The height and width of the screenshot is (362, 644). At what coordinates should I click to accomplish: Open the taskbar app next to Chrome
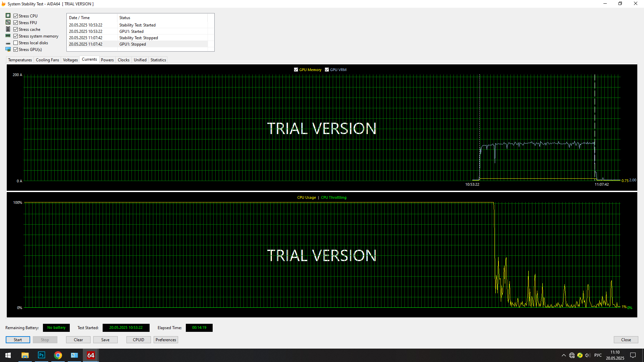tap(74, 355)
